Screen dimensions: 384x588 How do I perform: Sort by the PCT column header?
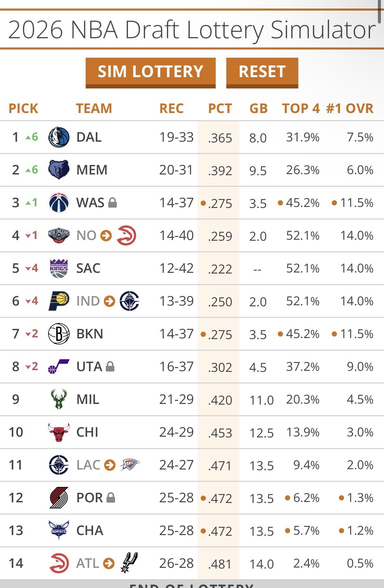point(220,109)
